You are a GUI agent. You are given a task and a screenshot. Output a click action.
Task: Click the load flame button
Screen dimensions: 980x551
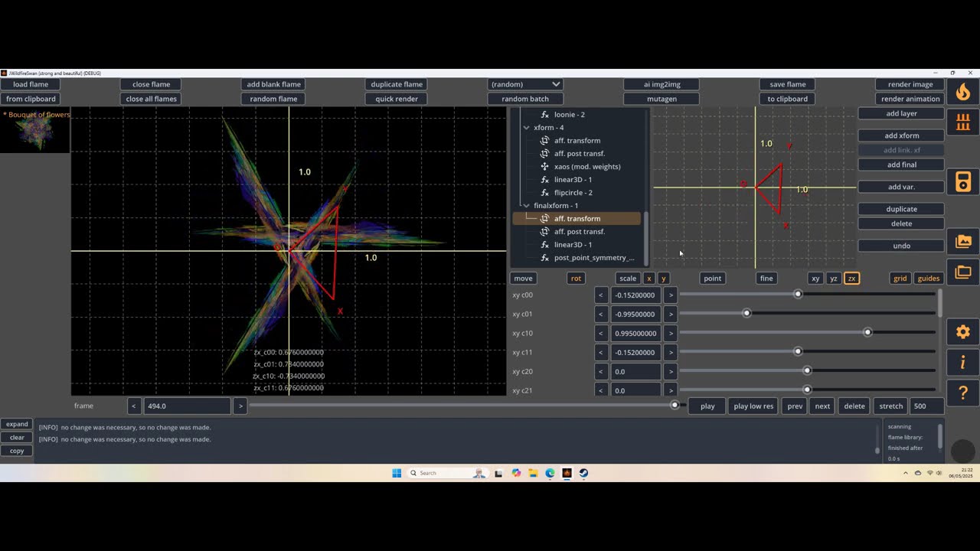pos(31,84)
